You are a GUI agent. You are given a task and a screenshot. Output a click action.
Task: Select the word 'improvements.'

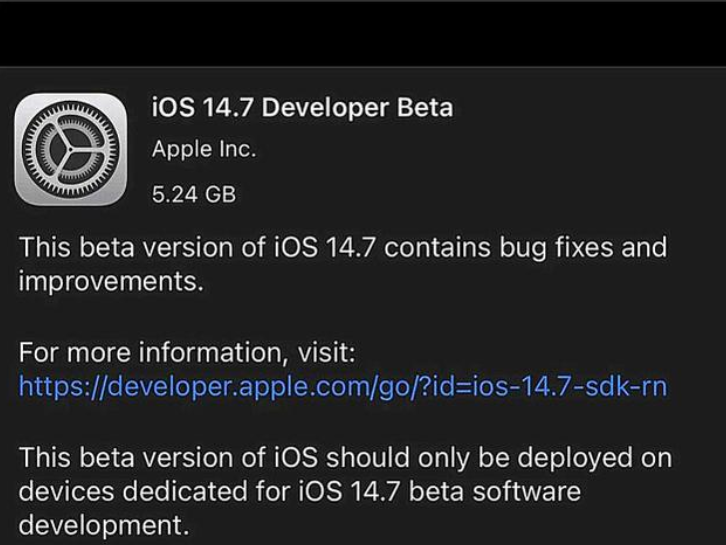111,281
